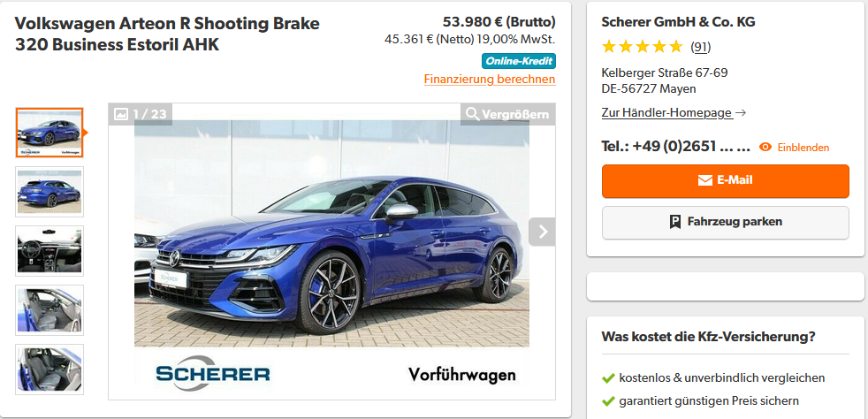The height and width of the screenshot is (419, 868).
Task: Select the rear view thumbnail
Action: click(49, 192)
